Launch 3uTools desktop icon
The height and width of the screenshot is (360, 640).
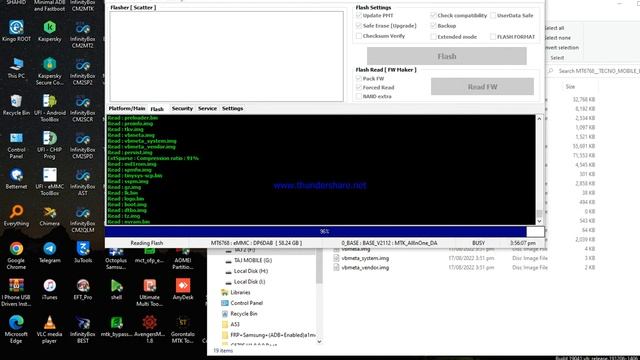click(x=83, y=252)
